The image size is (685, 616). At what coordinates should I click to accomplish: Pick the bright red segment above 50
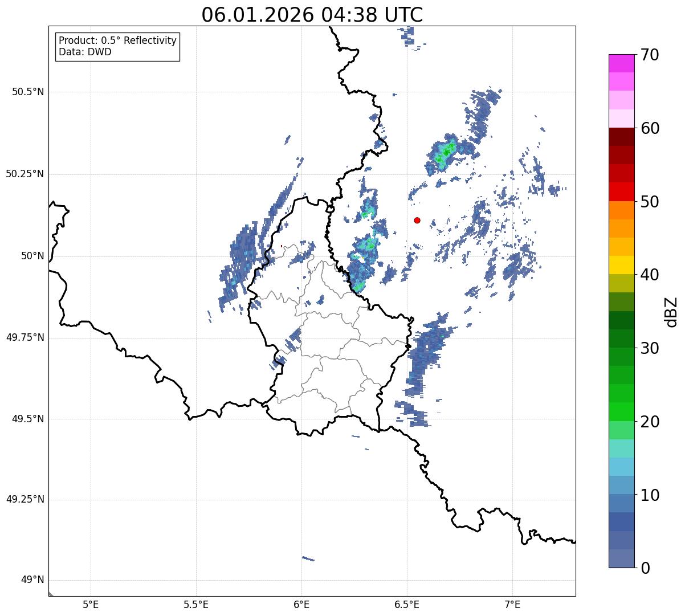[x=622, y=191]
